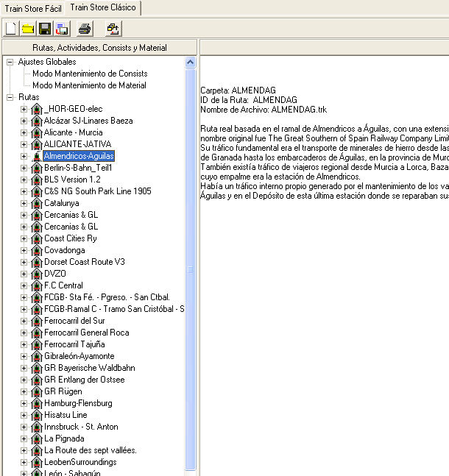The height and width of the screenshot is (476, 449).
Task: Click the tree panel scroll-up arrow
Action: pyautogui.click(x=191, y=62)
